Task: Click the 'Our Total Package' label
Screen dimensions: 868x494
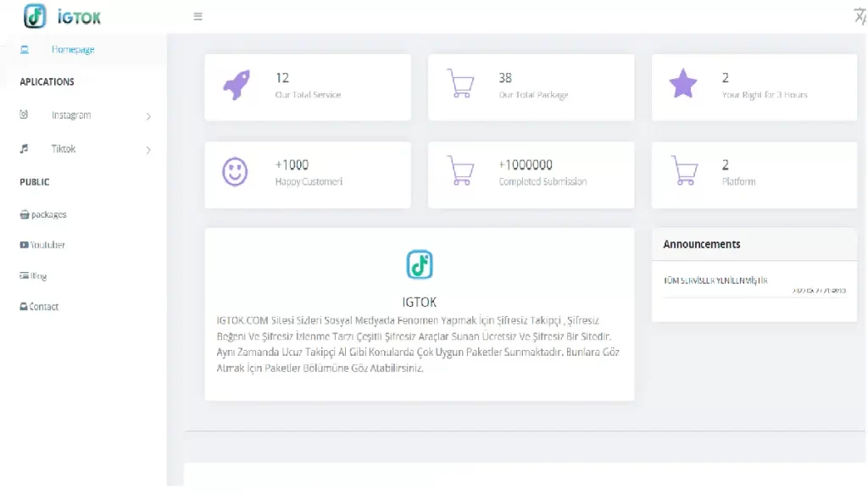Action: click(533, 95)
